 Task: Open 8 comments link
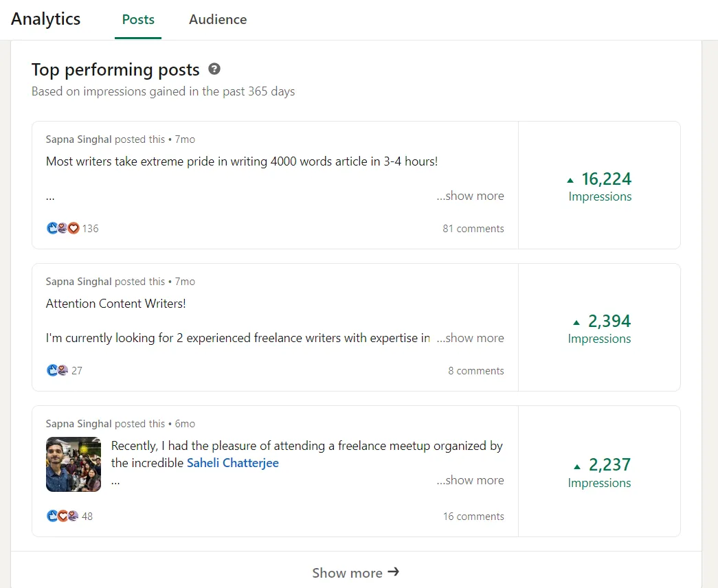pos(475,370)
